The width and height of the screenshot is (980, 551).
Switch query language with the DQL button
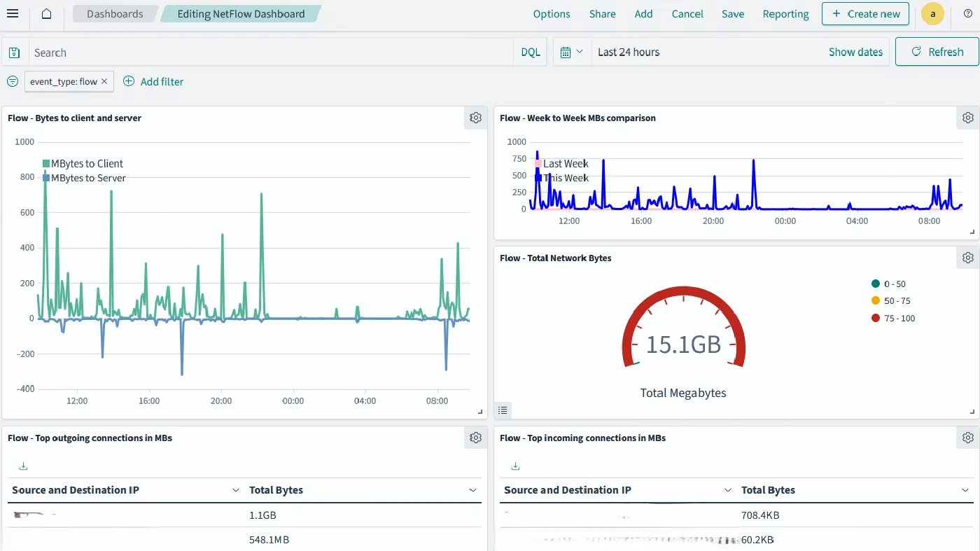tap(531, 53)
